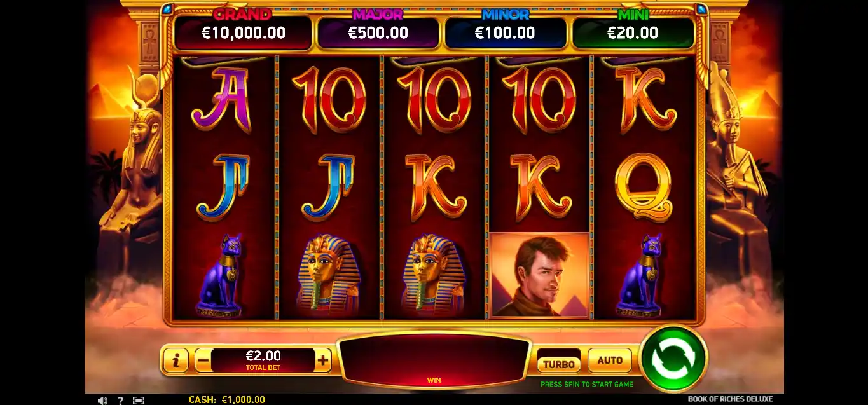This screenshot has width=868, height=405.
Task: Click the red WIN display panel
Action: tap(434, 360)
